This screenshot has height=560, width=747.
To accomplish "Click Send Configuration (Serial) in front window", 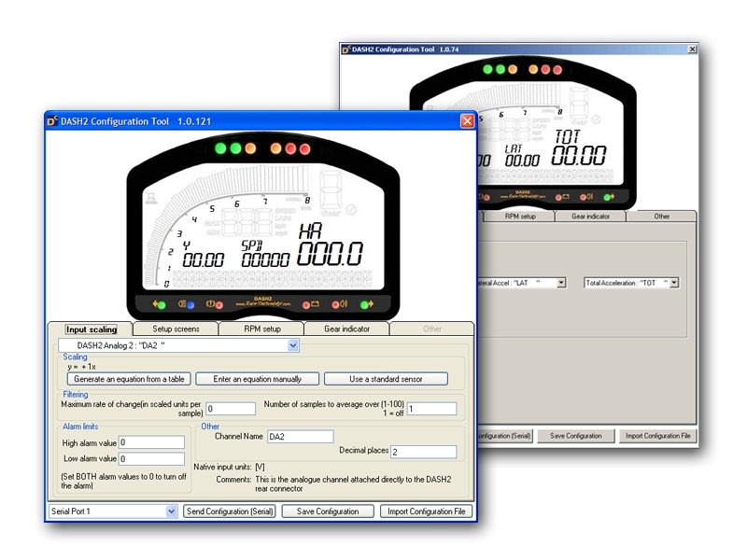I will click(x=230, y=511).
